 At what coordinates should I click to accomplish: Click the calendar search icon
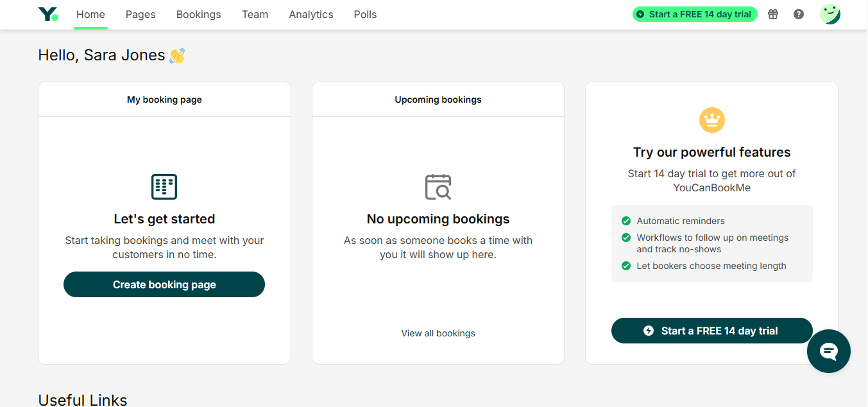[438, 187]
